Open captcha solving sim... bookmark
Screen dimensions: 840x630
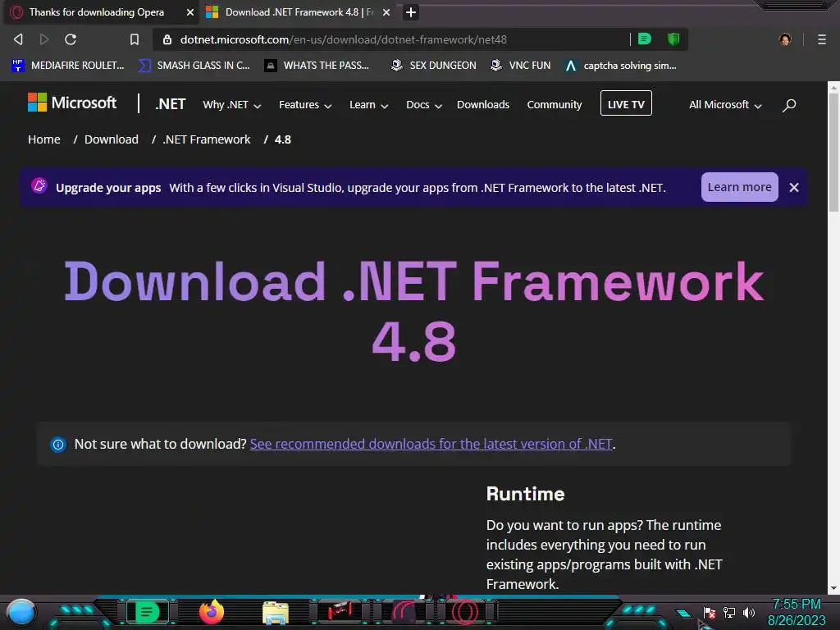621,66
